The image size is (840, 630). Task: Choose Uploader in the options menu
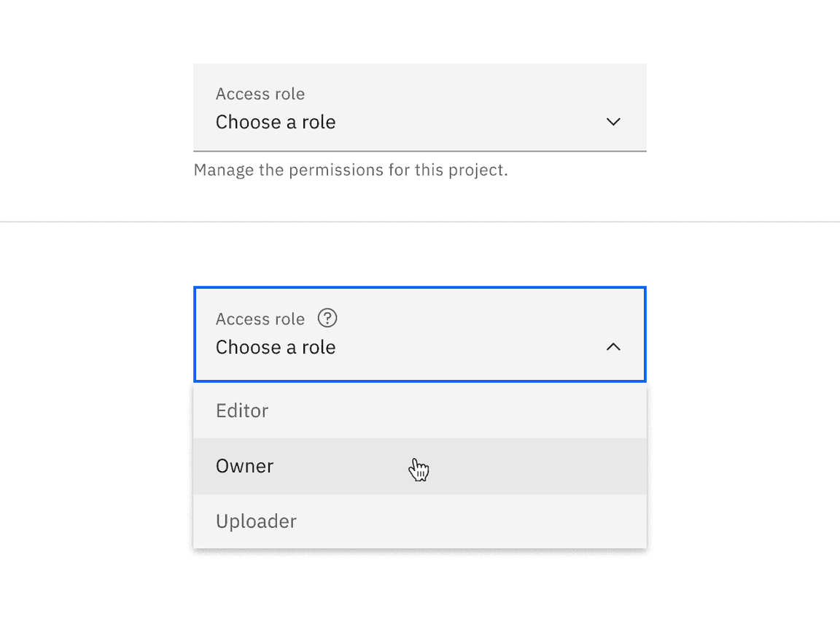(256, 521)
